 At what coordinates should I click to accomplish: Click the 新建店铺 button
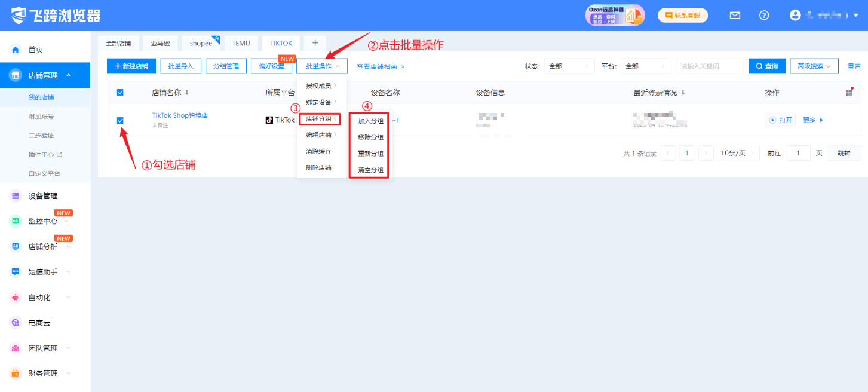point(131,66)
